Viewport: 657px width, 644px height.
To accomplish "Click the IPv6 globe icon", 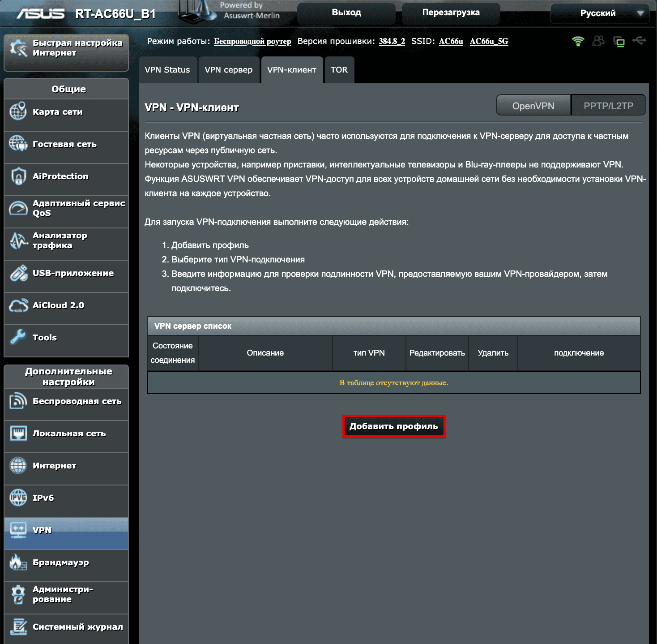I will pos(18,498).
